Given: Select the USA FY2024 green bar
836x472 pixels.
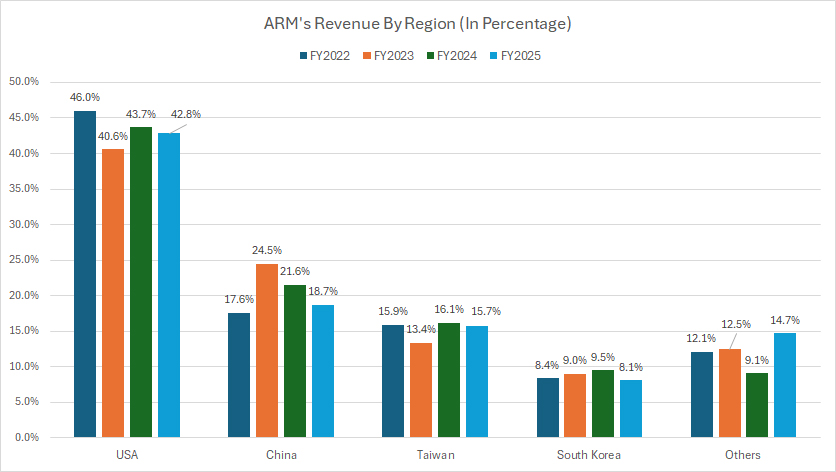Looking at the screenshot, I should click(x=141, y=282).
